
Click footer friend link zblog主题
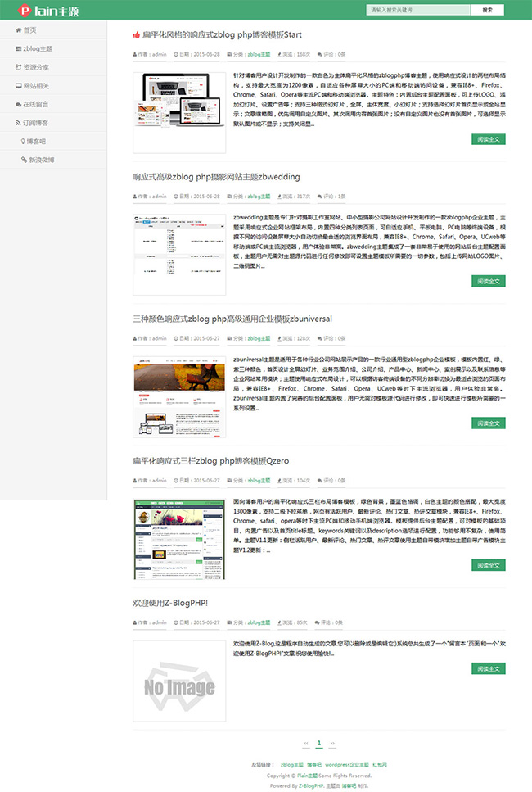(x=292, y=765)
